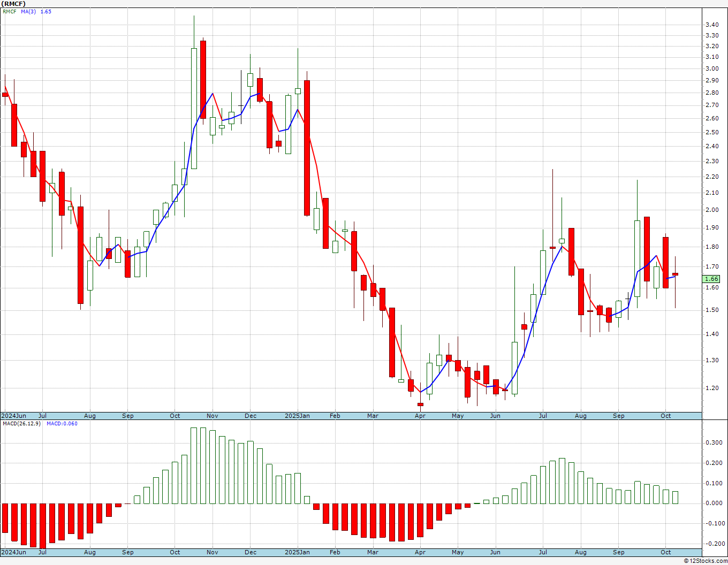Click the 3.10 price axis label
The width and height of the screenshot is (728, 565).
click(712, 57)
